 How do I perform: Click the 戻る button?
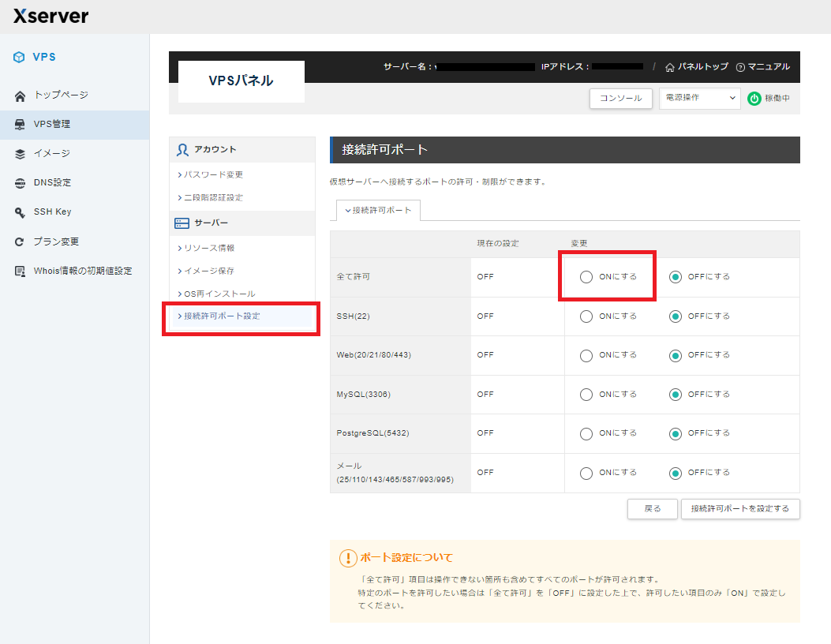(x=652, y=509)
